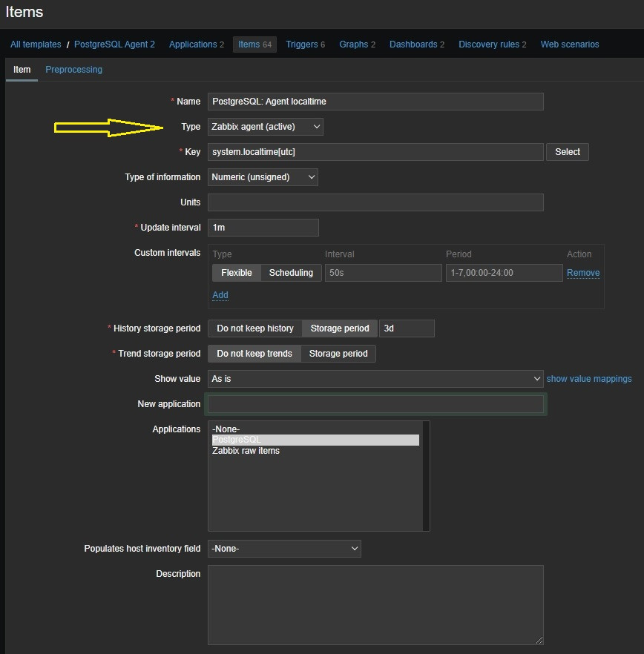The height and width of the screenshot is (654, 644).
Task: Switch to the Preprocessing tab
Action: coord(73,70)
